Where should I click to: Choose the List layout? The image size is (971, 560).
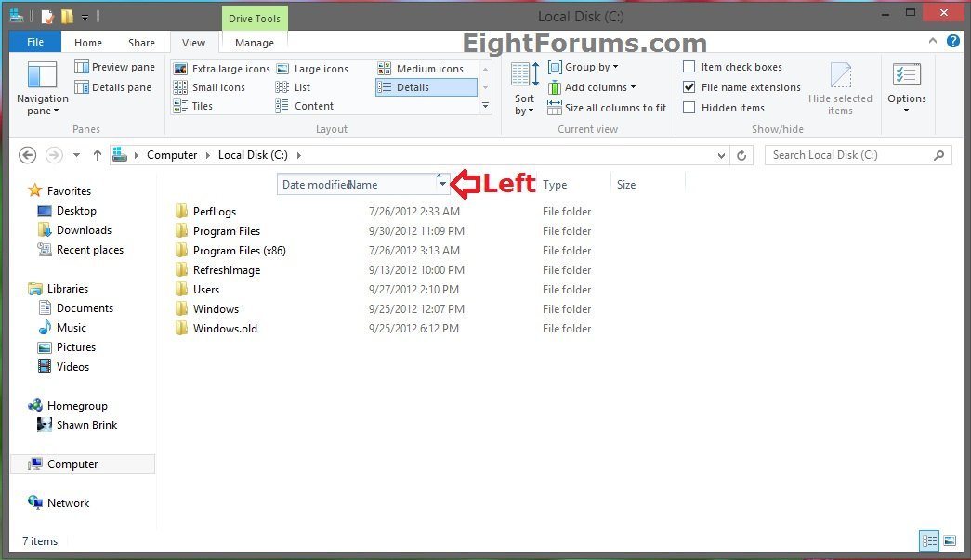[293, 87]
